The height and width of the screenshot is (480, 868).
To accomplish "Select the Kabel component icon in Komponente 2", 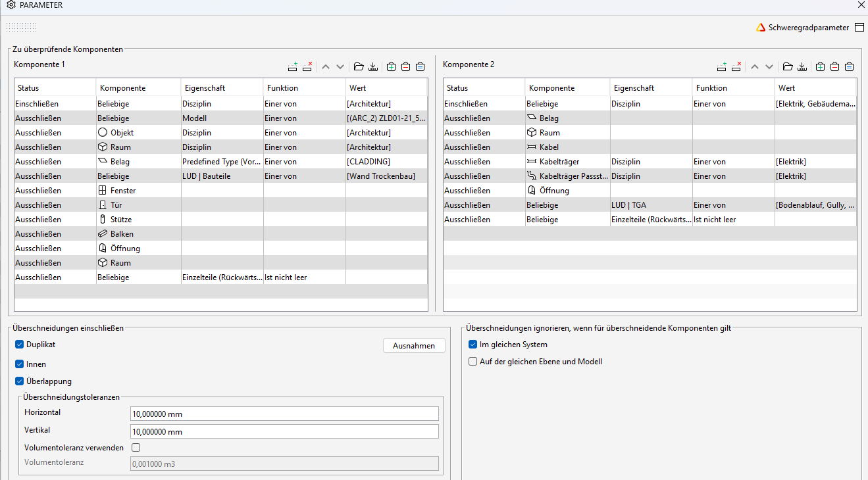I will (x=532, y=147).
